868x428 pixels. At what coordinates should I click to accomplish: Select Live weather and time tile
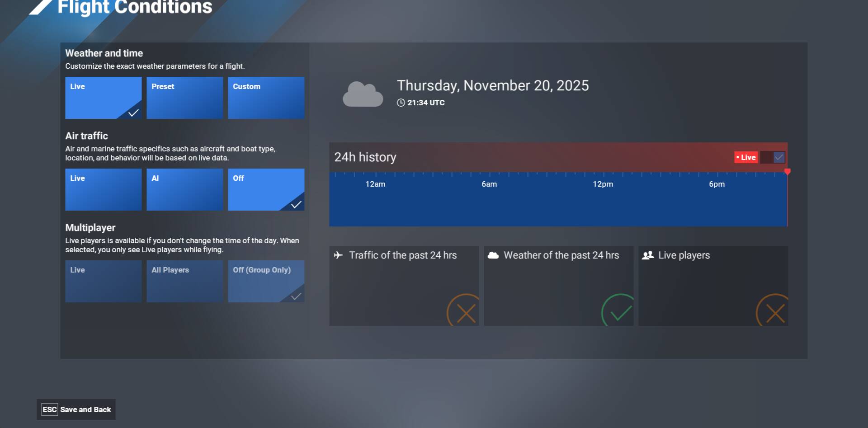103,98
